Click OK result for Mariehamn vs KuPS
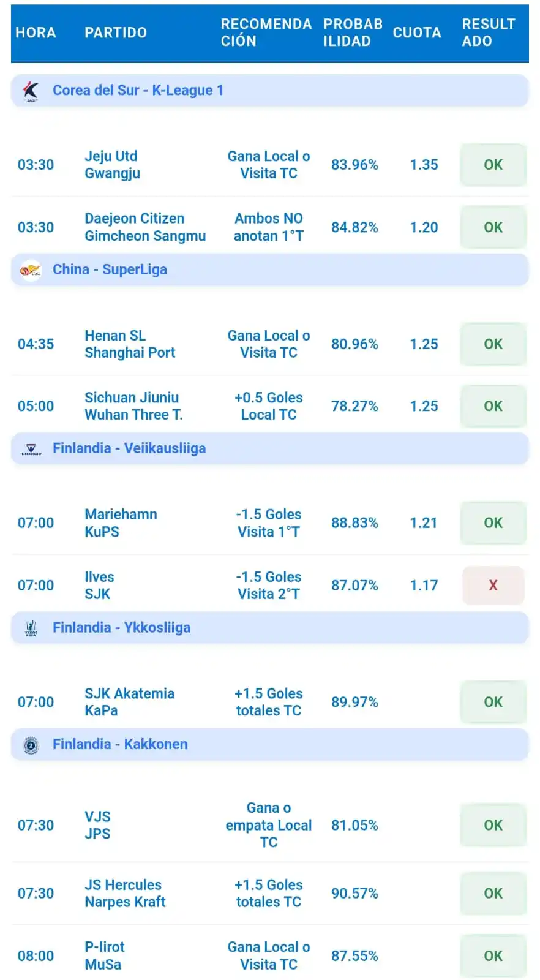The width and height of the screenshot is (540, 980). [493, 523]
